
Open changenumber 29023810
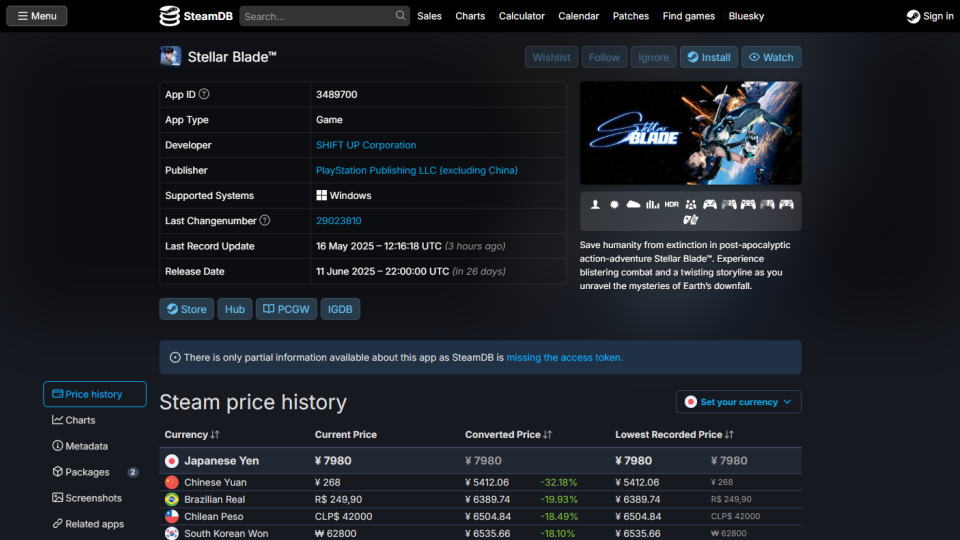tap(339, 220)
